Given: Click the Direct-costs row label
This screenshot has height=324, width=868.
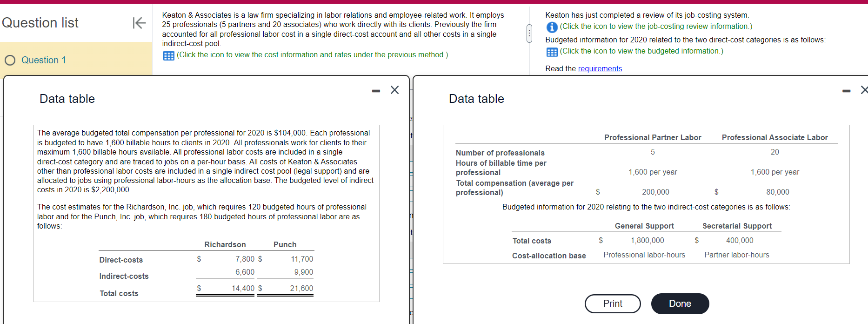Looking at the screenshot, I should [121, 260].
